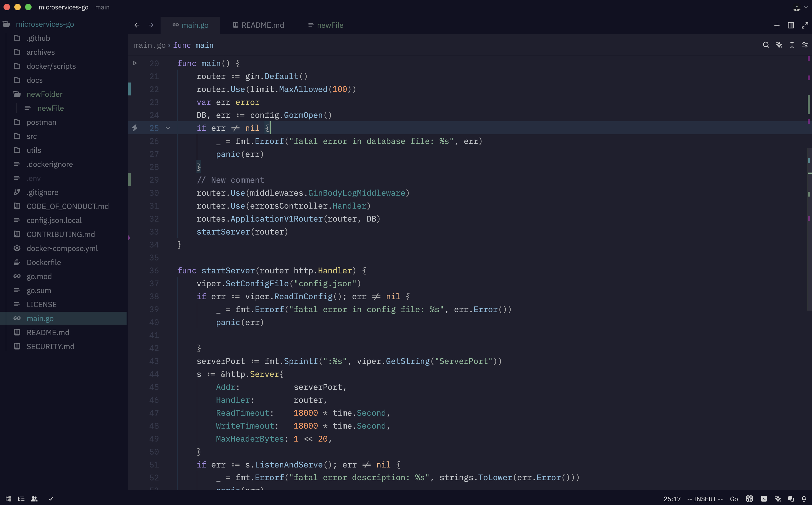Image resolution: width=812 pixels, height=505 pixels.
Task: Switch to the newFile tab
Action: tap(326, 25)
